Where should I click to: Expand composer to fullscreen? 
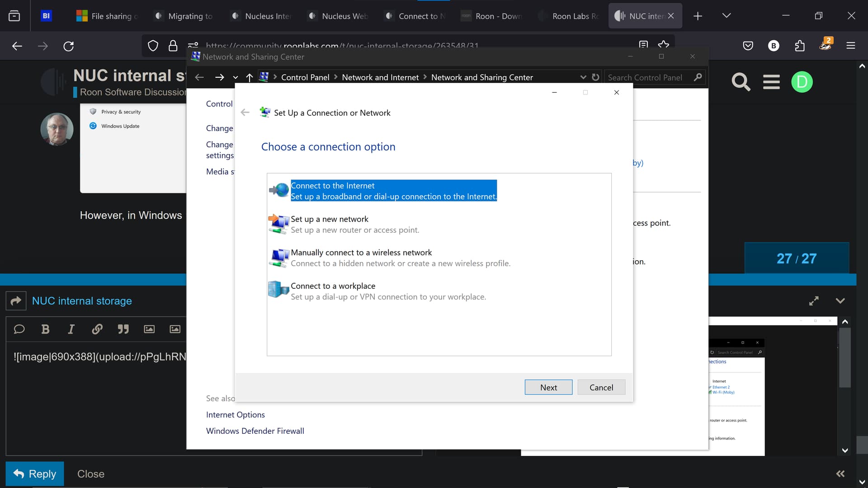(x=814, y=301)
